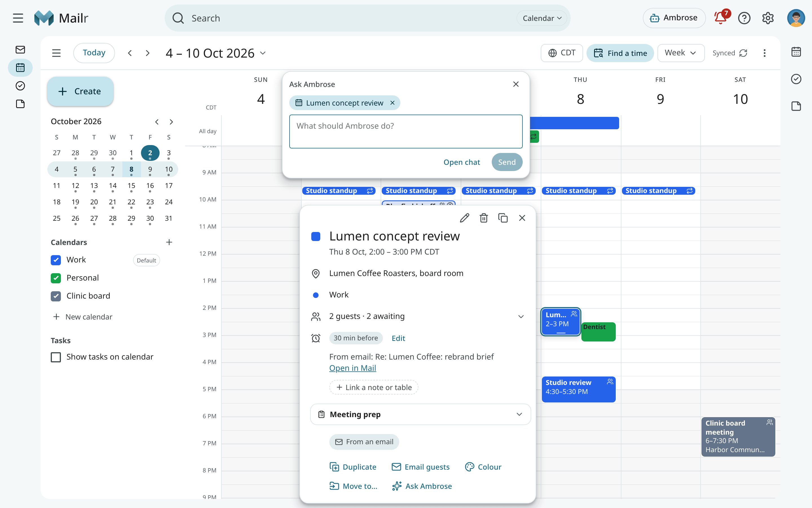Viewport: 812px width, 508px height.
Task: Expand the Meeting prep section
Action: tap(420, 415)
